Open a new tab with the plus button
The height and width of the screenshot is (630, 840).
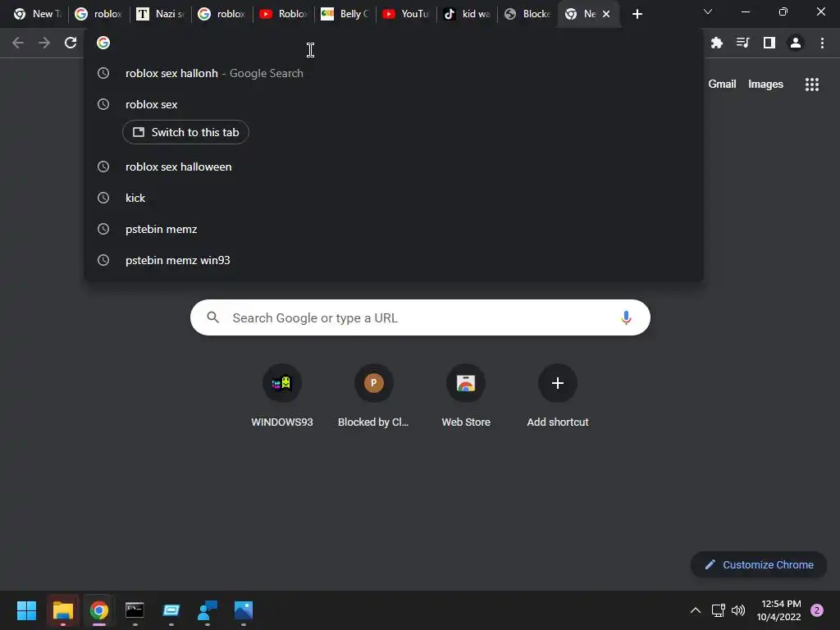click(x=637, y=14)
